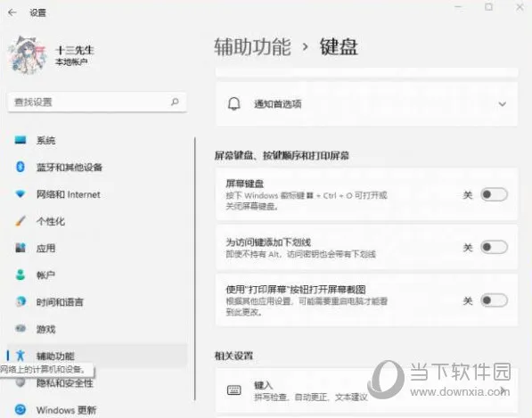This screenshot has height=418, width=532.
Task: Click the 十三先生 profile avatar
Action: tap(28, 54)
